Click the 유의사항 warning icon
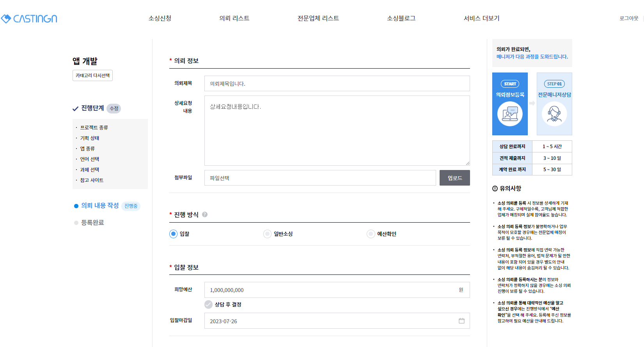The width and height of the screenshot is (644, 347). coord(495,188)
